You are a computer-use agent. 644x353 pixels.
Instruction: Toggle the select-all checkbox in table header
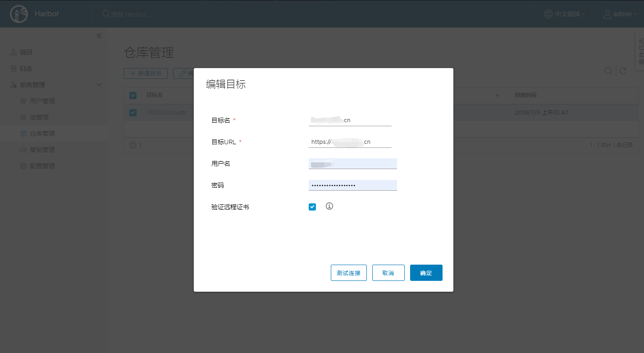(133, 95)
